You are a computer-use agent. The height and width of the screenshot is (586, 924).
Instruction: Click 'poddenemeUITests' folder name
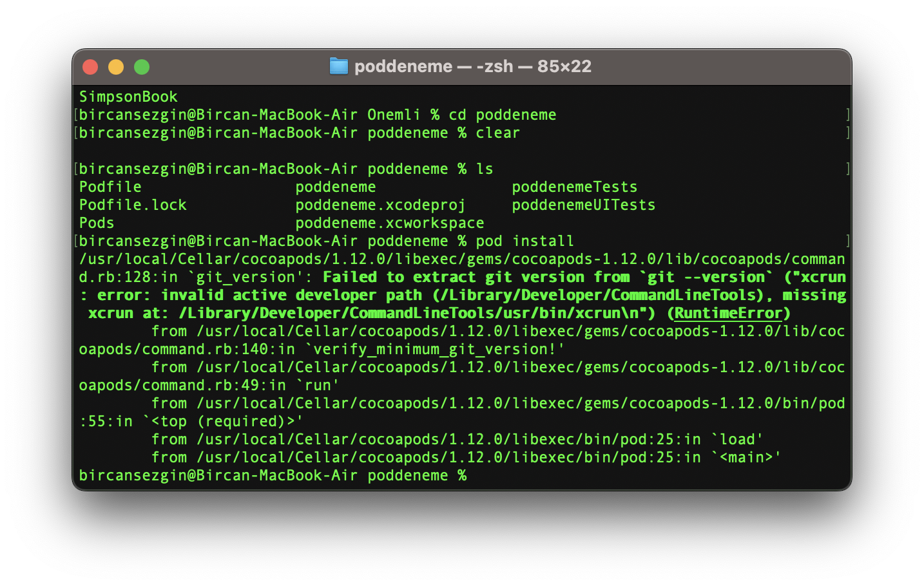[583, 205]
